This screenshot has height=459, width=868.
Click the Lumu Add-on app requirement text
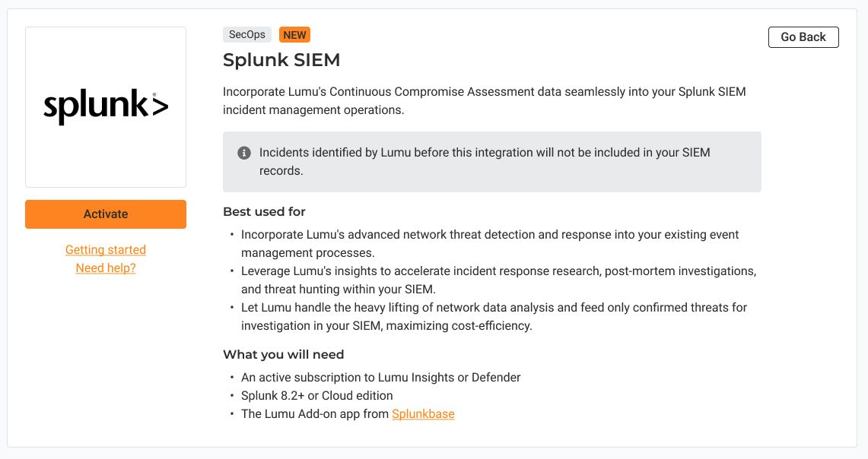coord(315,414)
